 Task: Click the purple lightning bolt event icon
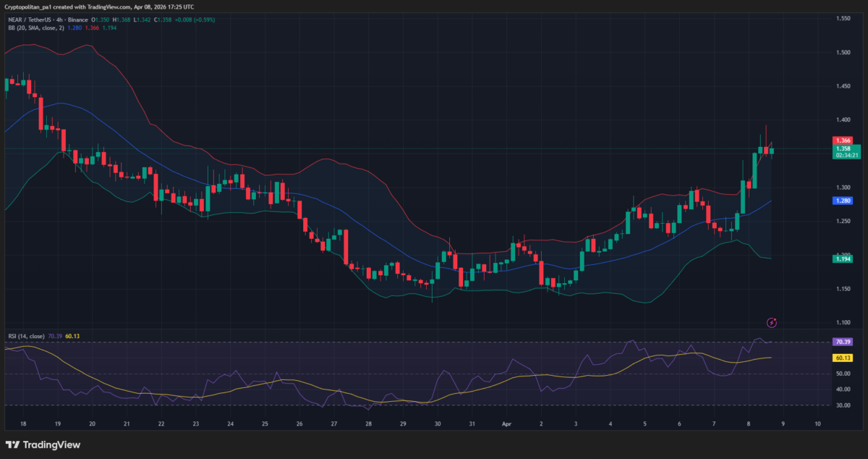772,322
